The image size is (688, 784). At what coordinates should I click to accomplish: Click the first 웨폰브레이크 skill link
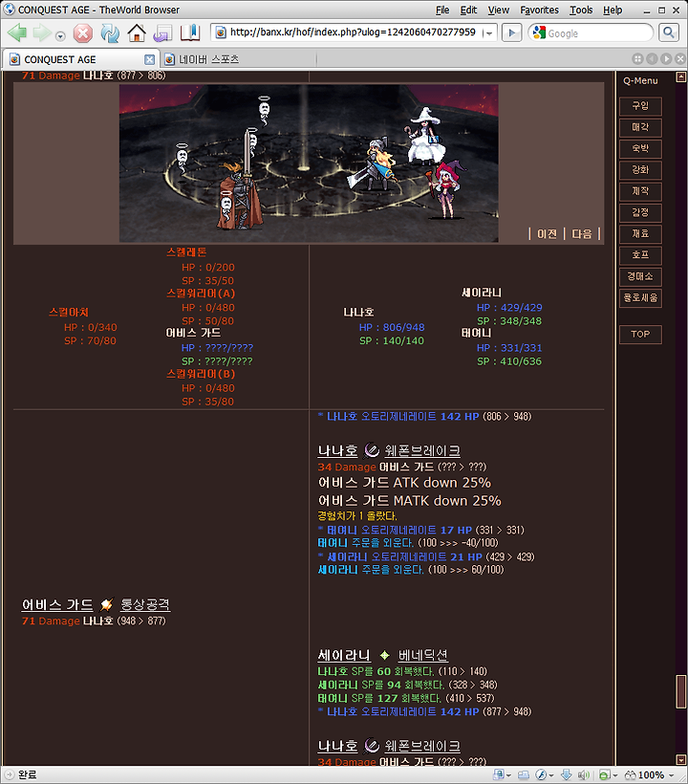422,451
